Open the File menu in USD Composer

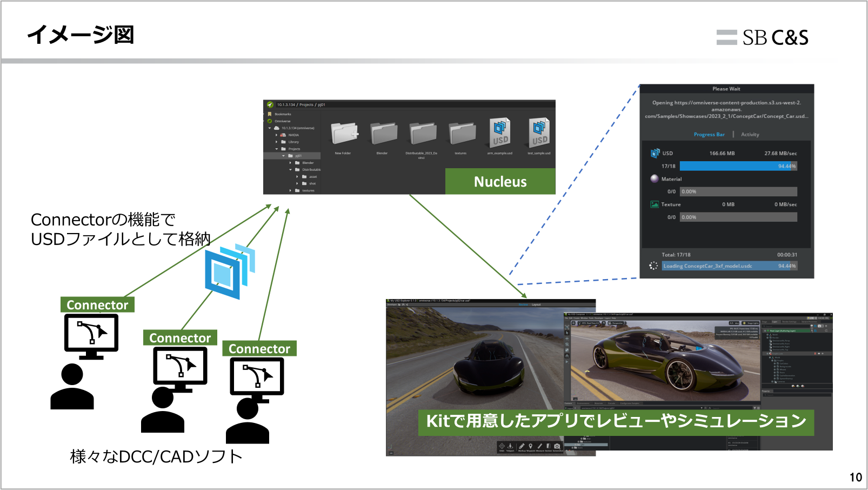[566, 318]
